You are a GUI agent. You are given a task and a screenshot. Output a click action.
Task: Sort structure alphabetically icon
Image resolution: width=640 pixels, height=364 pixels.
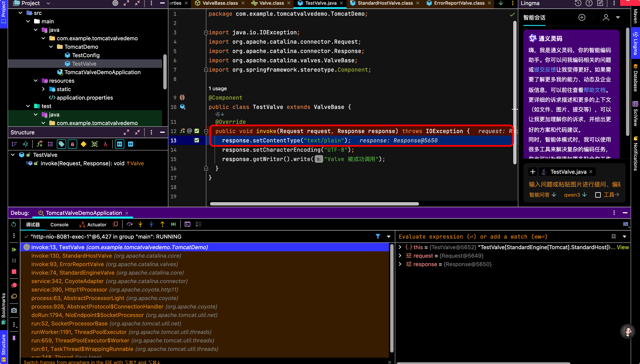(x=25, y=144)
